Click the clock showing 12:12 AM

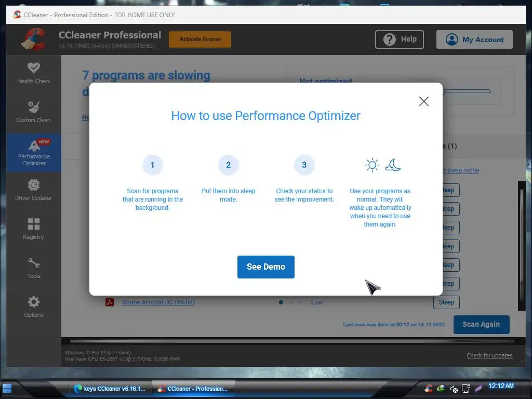point(501,386)
